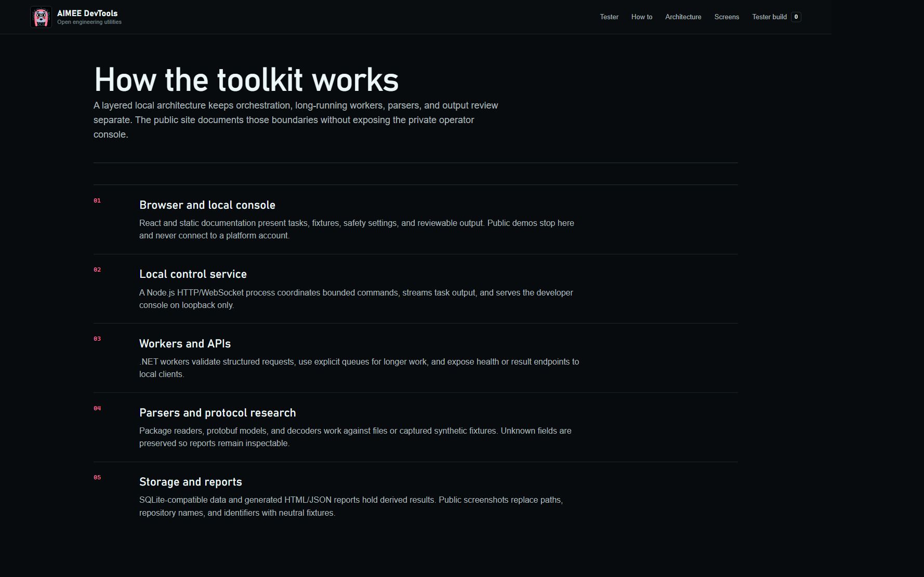Select the Architecture nav item
The image size is (924, 577).
pyautogui.click(x=683, y=17)
